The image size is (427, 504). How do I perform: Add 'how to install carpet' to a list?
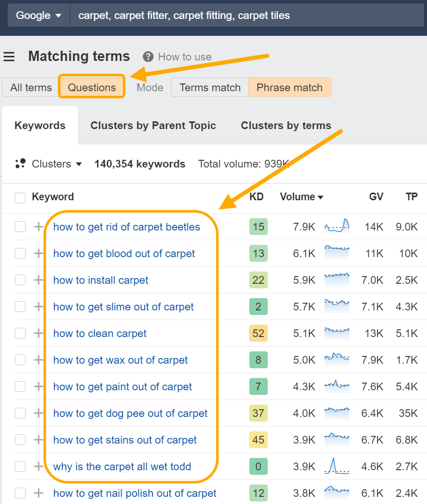[38, 280]
